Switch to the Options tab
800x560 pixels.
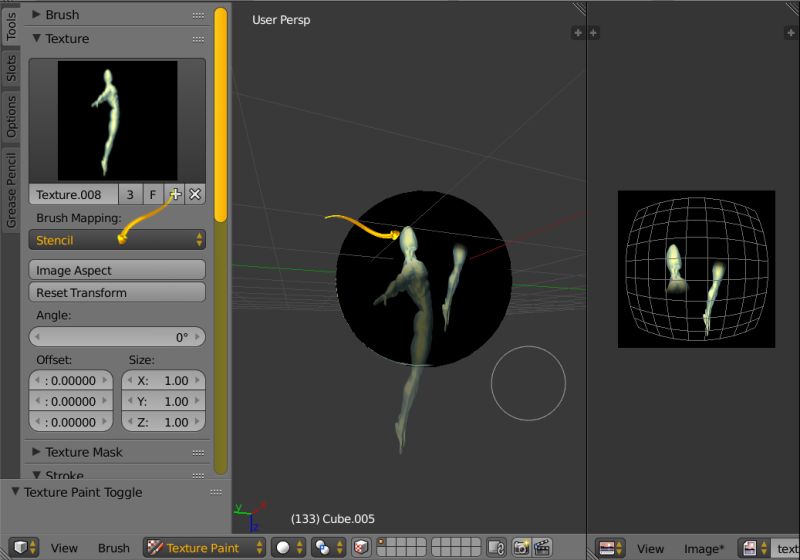11,117
